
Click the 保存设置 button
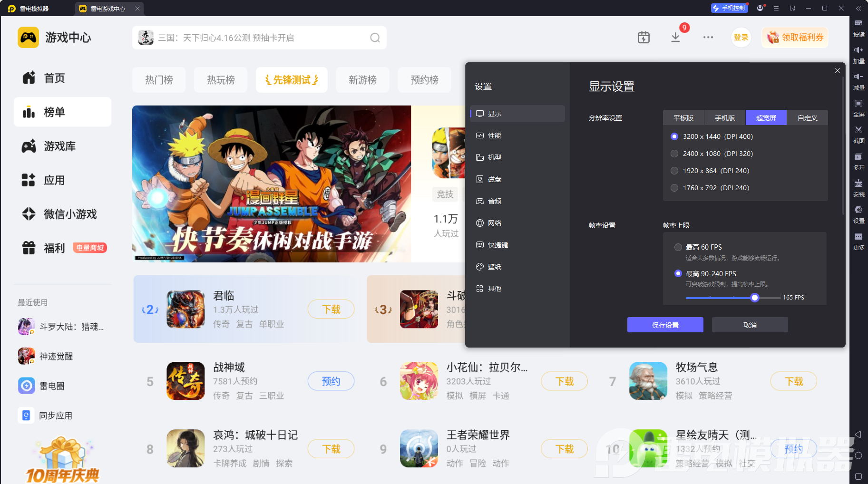pos(665,325)
